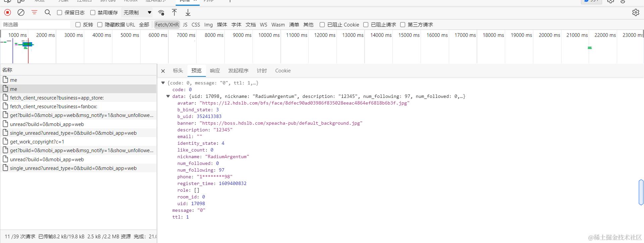The height and width of the screenshot is (243, 644).
Task: Filter by 字体 requests
Action: [x=236, y=24]
